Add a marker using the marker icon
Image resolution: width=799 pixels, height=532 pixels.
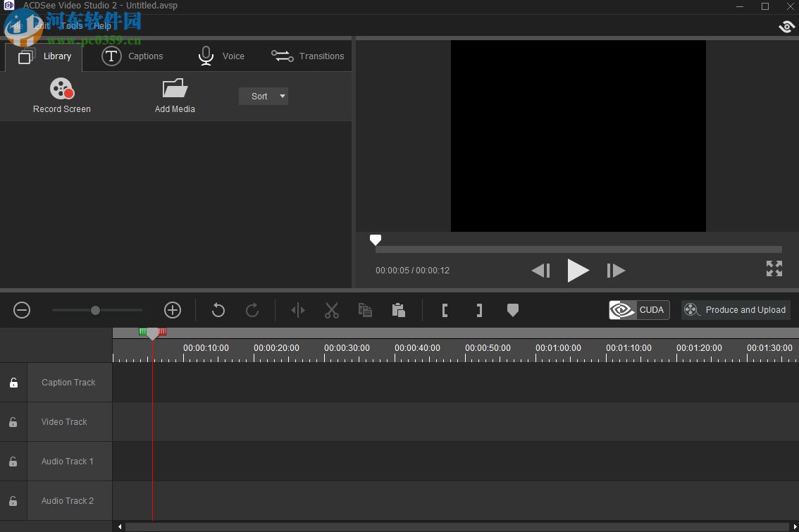click(513, 310)
